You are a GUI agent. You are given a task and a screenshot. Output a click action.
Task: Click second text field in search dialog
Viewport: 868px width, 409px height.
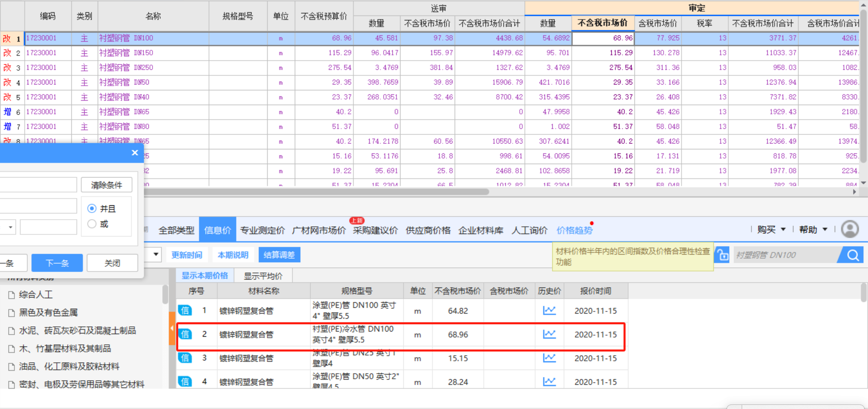[x=39, y=206]
